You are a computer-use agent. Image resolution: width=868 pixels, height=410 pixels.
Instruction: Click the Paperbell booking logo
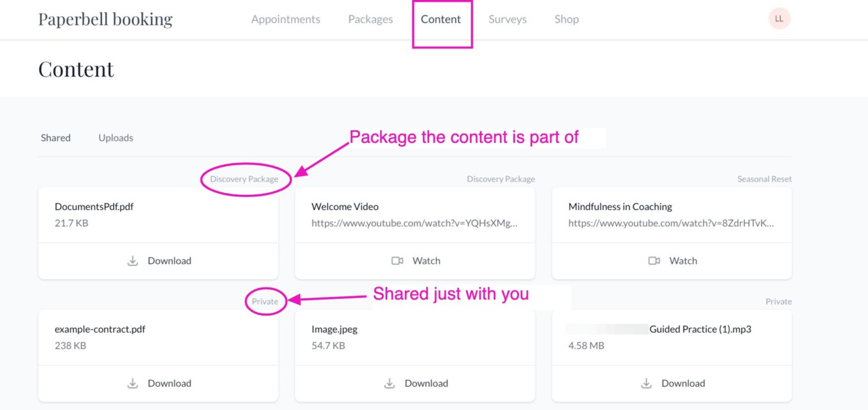[x=105, y=19]
